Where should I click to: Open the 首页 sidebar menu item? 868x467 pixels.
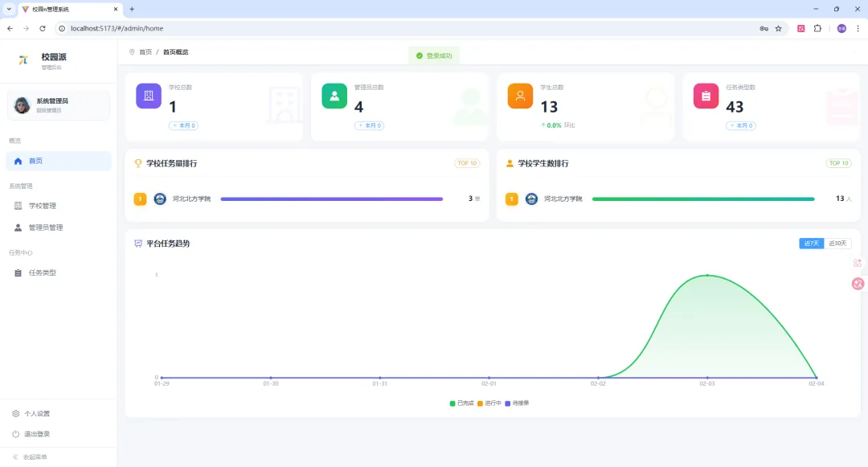point(58,161)
